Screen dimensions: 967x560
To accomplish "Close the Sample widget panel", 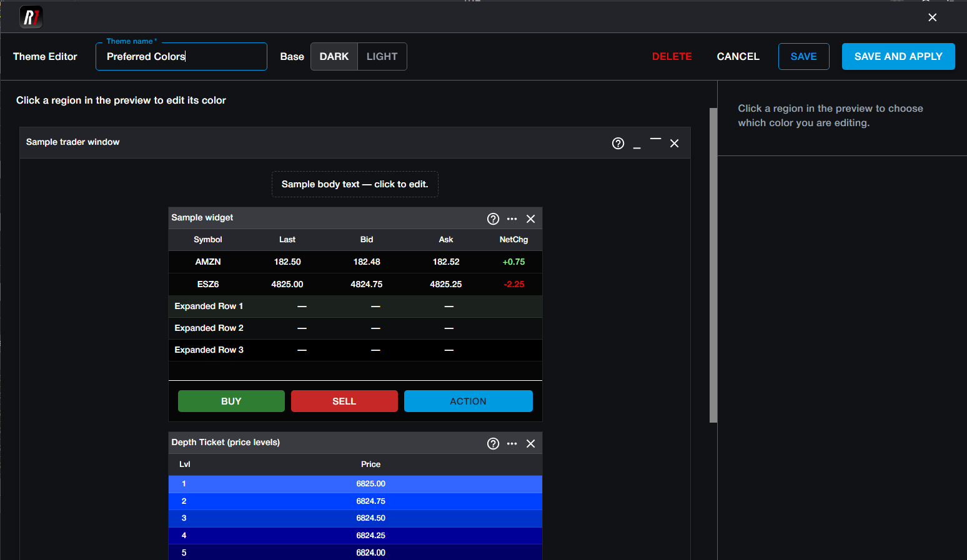I will tap(531, 219).
